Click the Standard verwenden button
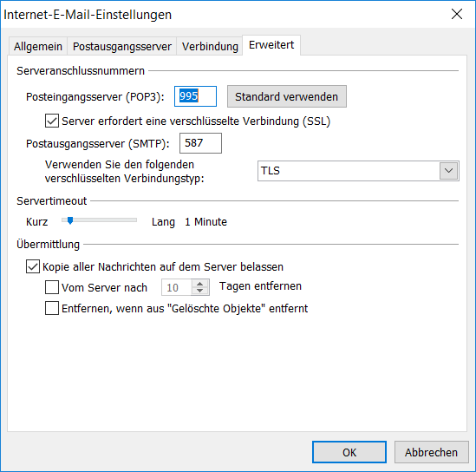This screenshot has height=472, width=476. point(287,96)
